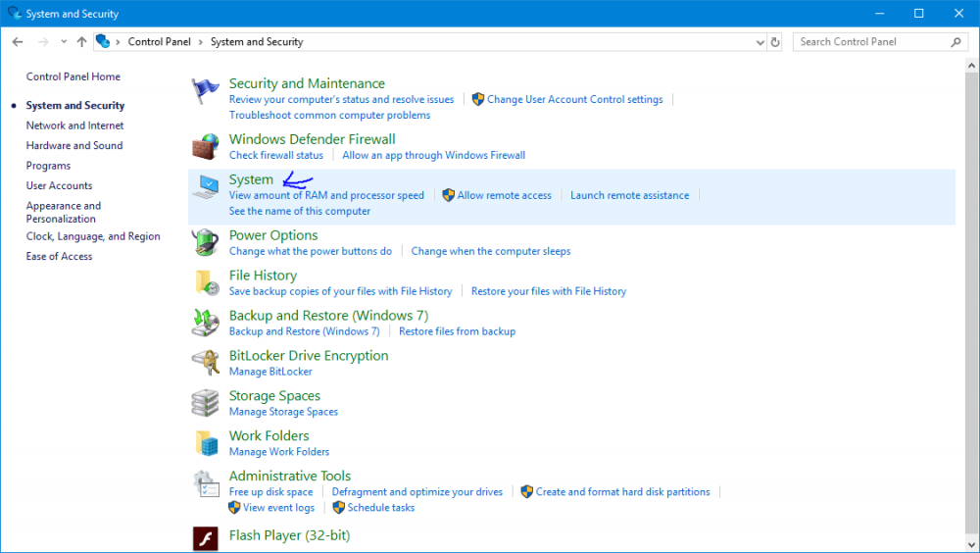Click Manage Storage Spaces link
Screen dimensions: 980x553
click(283, 412)
